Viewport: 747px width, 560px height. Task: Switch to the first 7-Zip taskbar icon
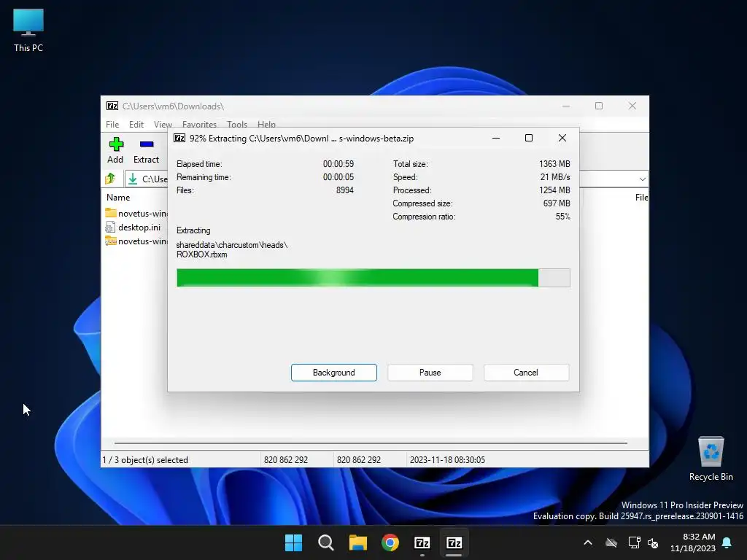pos(422,542)
